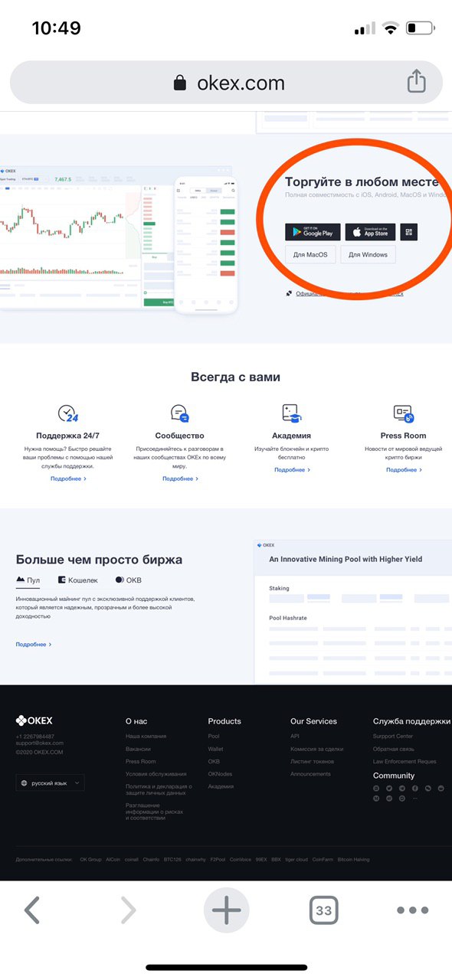Image resolution: width=452 pixels, height=980 pixels.
Task: Click the mobile app mockup image
Action: [206, 244]
